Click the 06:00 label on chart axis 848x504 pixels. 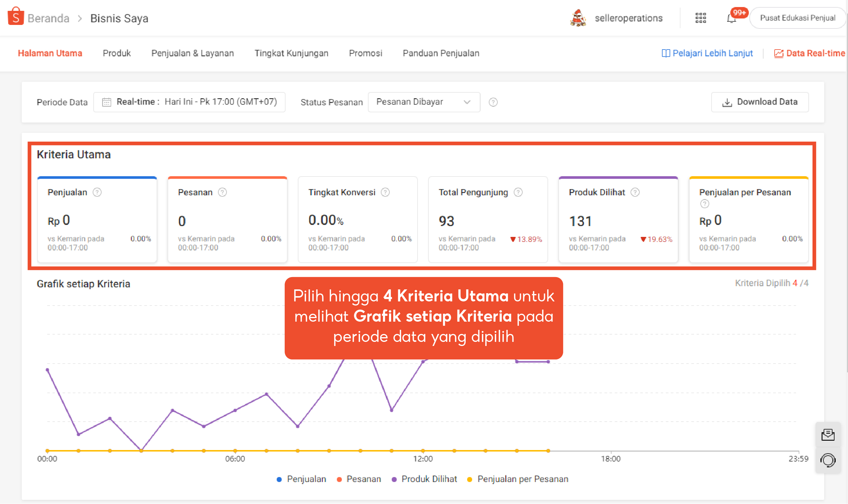pos(235,459)
